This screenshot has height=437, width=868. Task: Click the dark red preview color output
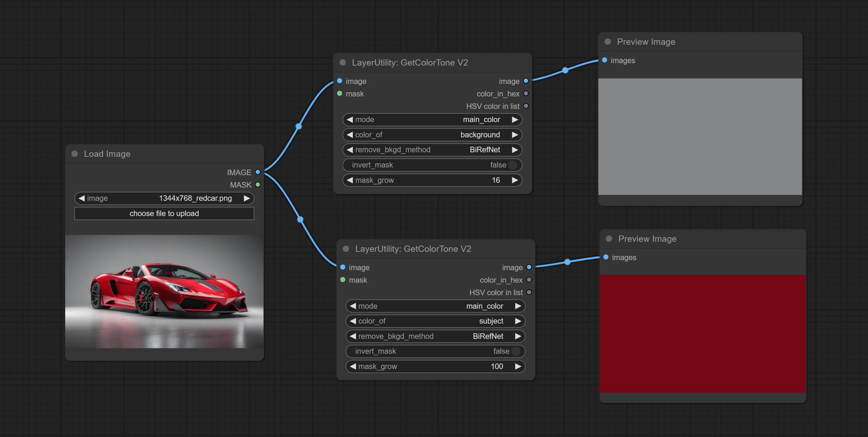(x=703, y=334)
